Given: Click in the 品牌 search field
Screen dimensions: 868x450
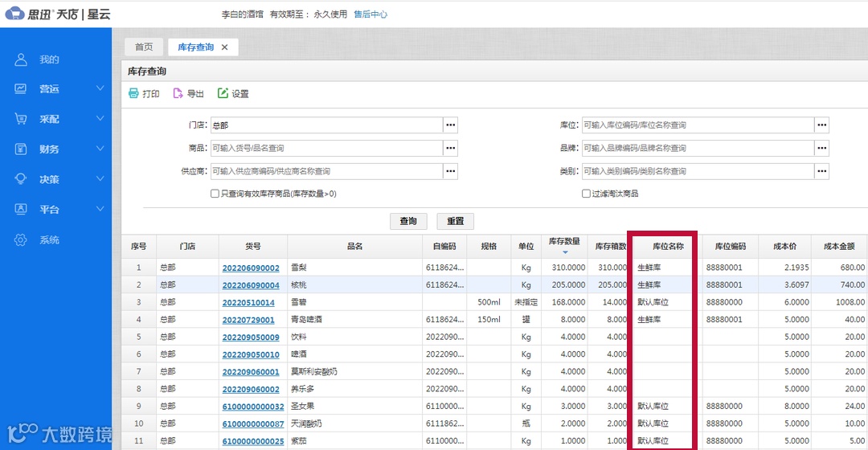Looking at the screenshot, I should [698, 149].
